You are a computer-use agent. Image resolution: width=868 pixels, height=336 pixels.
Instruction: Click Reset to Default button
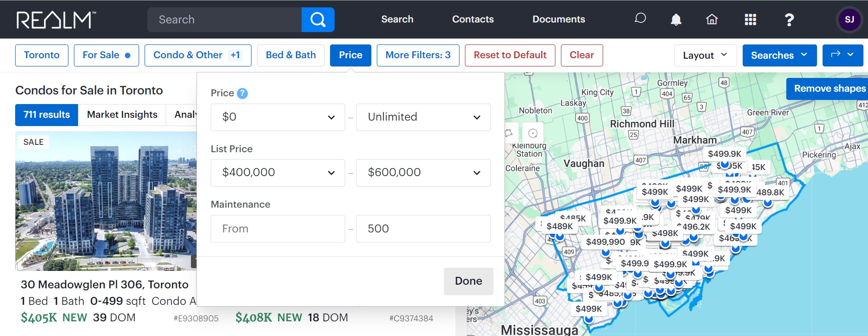point(510,55)
